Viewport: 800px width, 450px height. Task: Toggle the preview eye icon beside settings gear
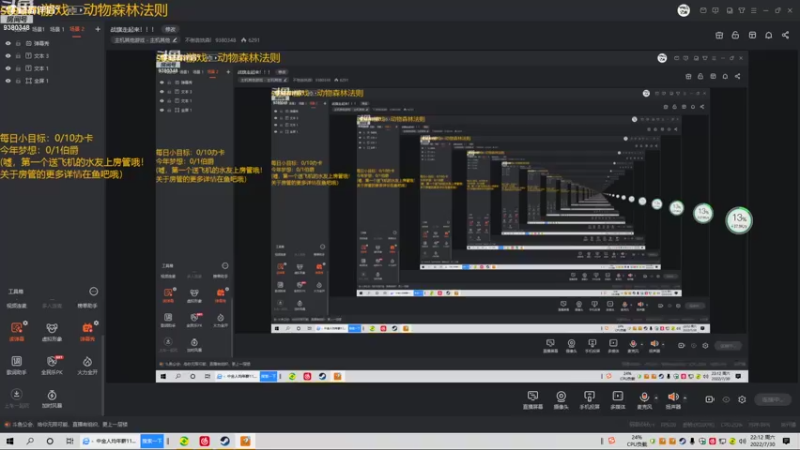(x=726, y=399)
